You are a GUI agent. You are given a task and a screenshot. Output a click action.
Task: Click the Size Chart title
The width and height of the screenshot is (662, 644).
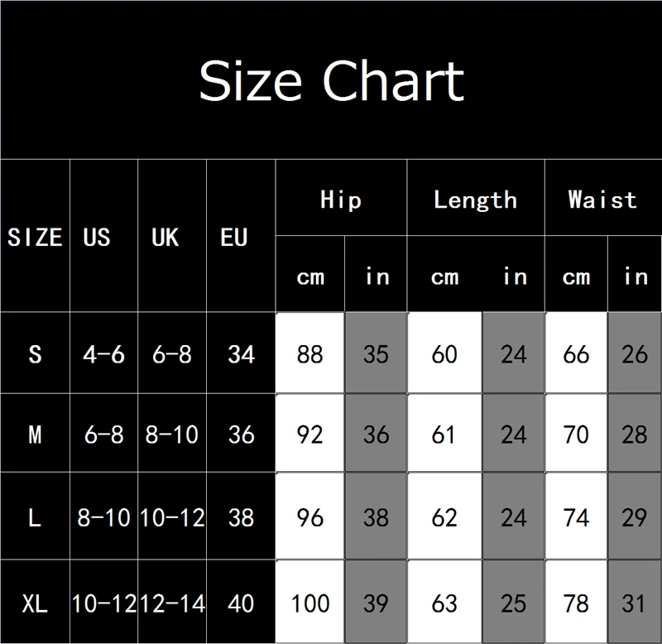pos(332,80)
